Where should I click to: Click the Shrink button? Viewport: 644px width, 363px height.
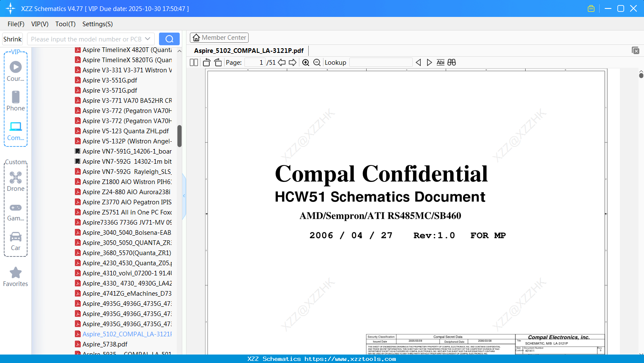(x=13, y=39)
